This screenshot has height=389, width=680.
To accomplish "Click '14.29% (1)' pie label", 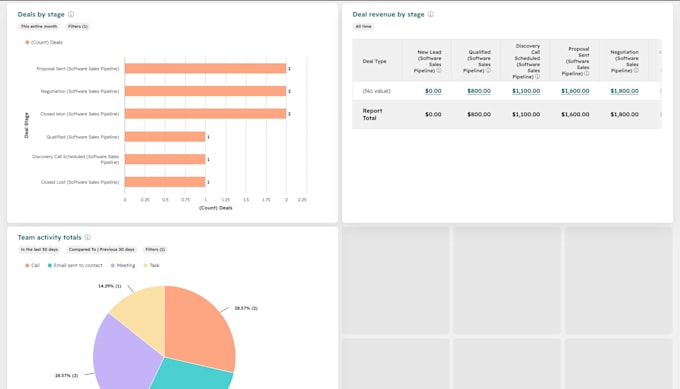I will click(x=110, y=286).
